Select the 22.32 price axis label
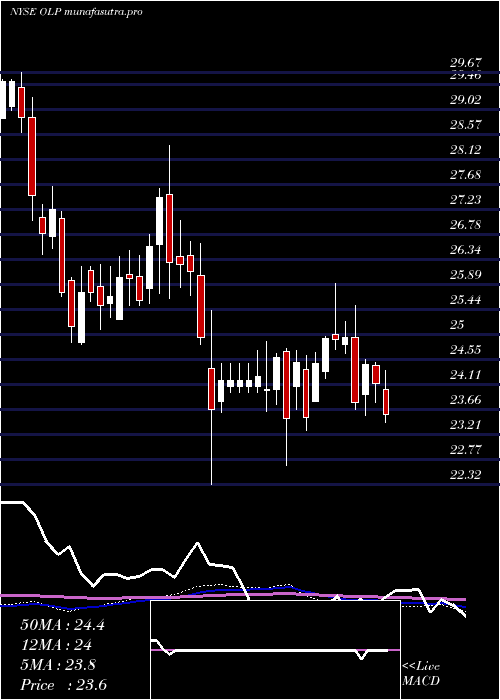500x700 pixels. [465, 475]
